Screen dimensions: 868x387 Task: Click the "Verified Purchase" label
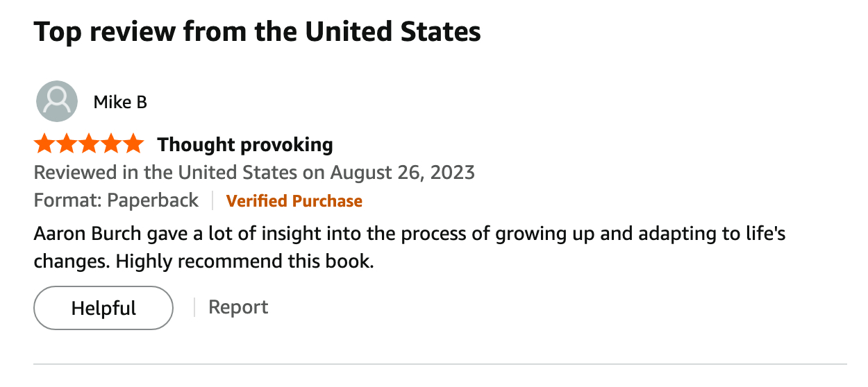(x=294, y=201)
